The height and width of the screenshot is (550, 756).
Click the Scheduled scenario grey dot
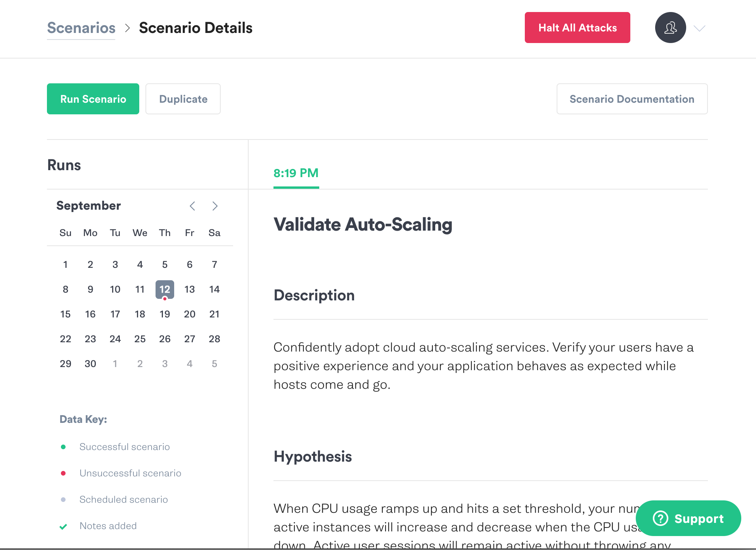63,500
